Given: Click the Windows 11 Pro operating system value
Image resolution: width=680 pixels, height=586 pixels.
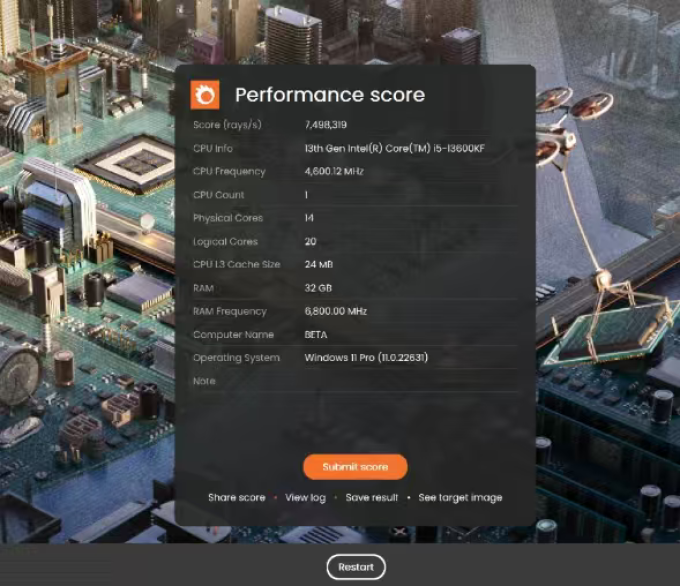Looking at the screenshot, I should pyautogui.click(x=366, y=357).
